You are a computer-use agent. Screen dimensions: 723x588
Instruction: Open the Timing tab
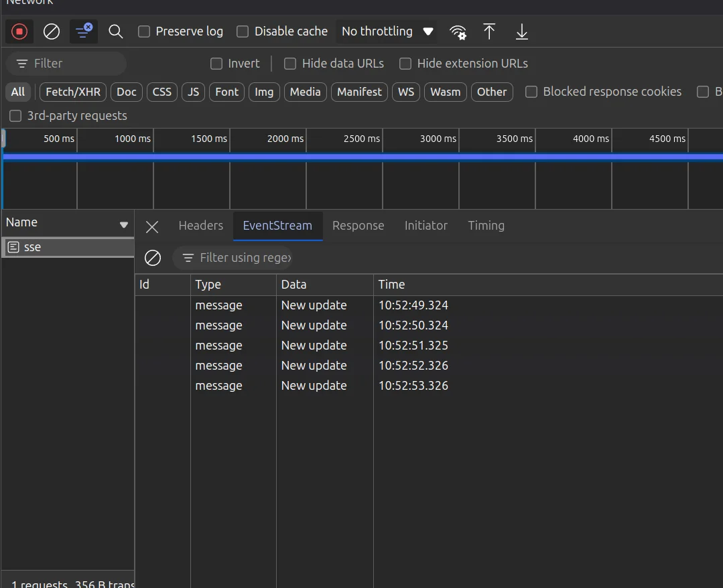coord(486,226)
